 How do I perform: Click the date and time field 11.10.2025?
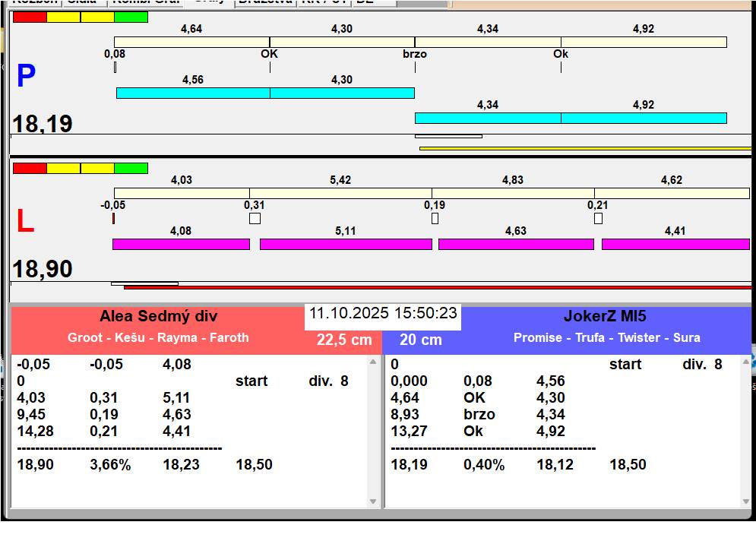pos(383,313)
